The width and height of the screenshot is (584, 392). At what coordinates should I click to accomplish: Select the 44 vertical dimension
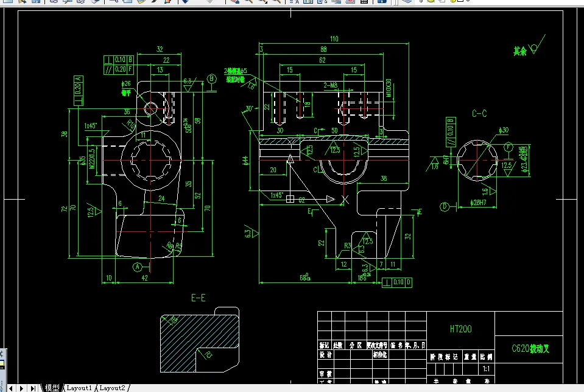point(245,161)
